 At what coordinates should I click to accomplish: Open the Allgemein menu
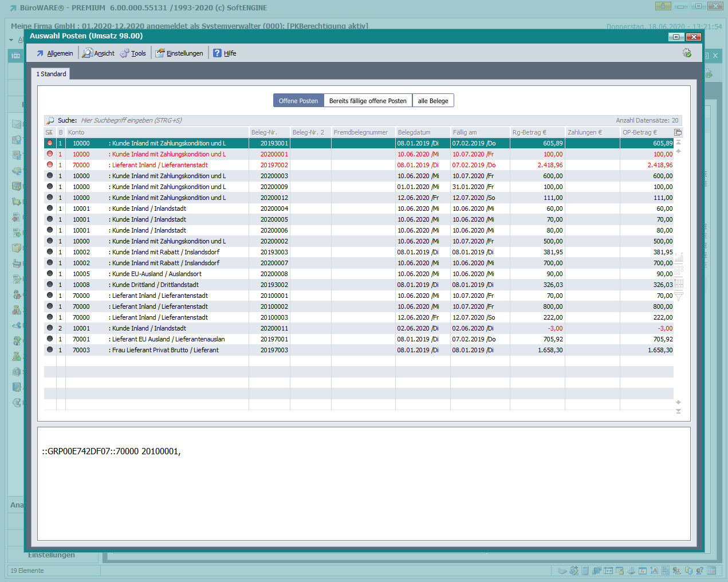point(55,53)
